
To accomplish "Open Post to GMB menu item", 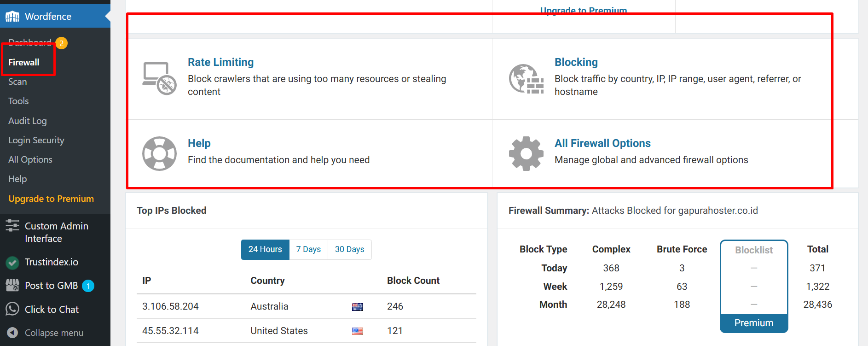I will pos(52,286).
